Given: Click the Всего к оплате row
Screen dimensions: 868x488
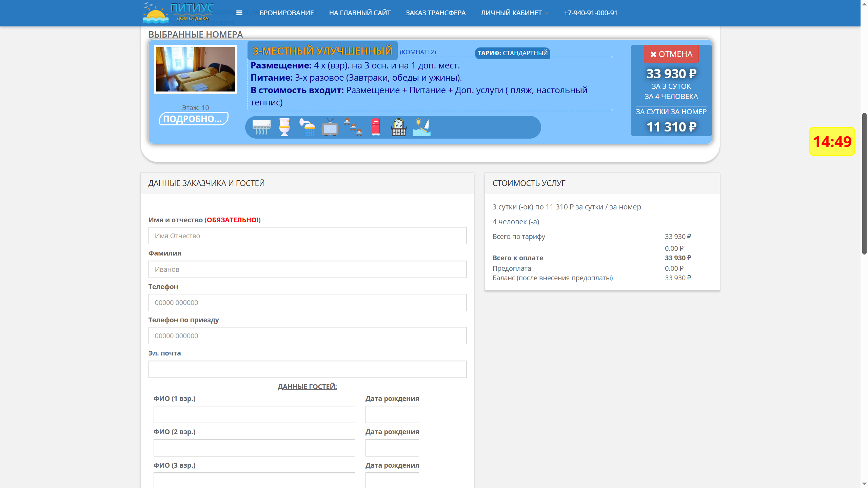Looking at the screenshot, I should 592,258.
